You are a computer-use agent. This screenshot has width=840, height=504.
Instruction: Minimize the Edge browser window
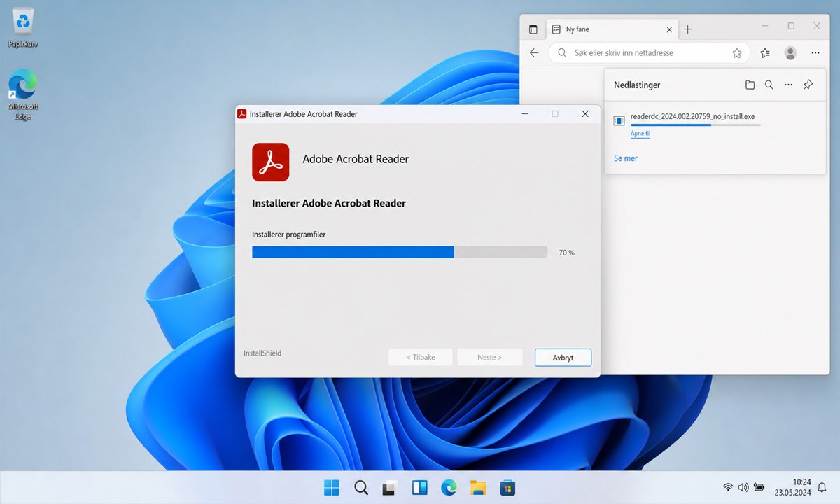[766, 26]
